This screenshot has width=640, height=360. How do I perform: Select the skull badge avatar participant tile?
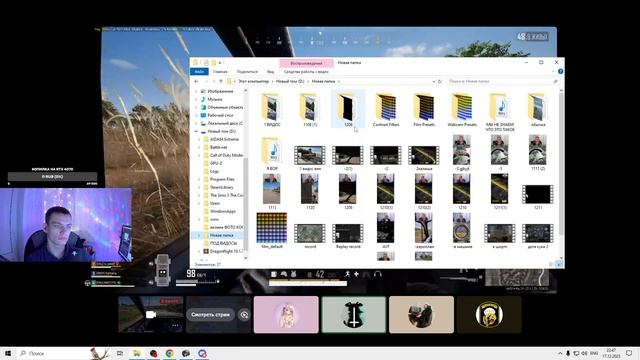click(x=489, y=314)
